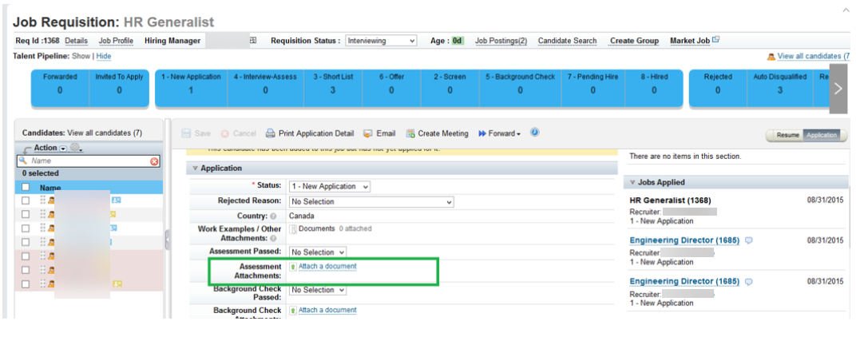Image resolution: width=868 pixels, height=349 pixels.
Task: Click the Forward double-arrow icon
Action: pyautogui.click(x=482, y=133)
